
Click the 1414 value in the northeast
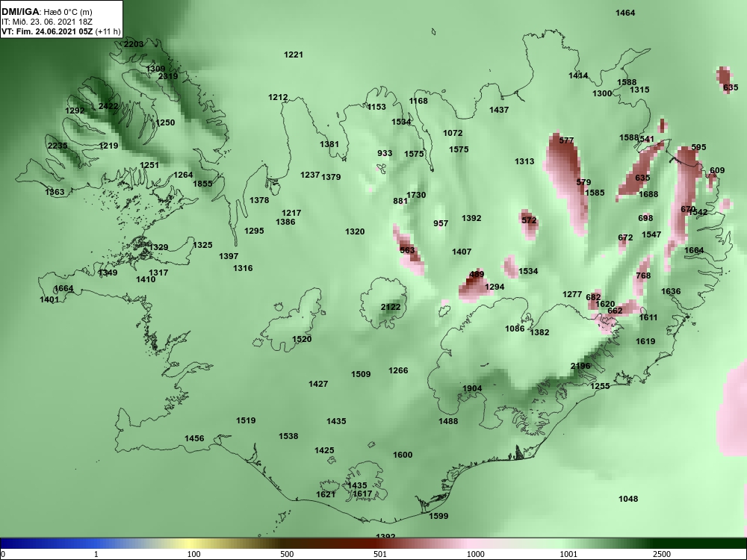pyautogui.click(x=578, y=75)
